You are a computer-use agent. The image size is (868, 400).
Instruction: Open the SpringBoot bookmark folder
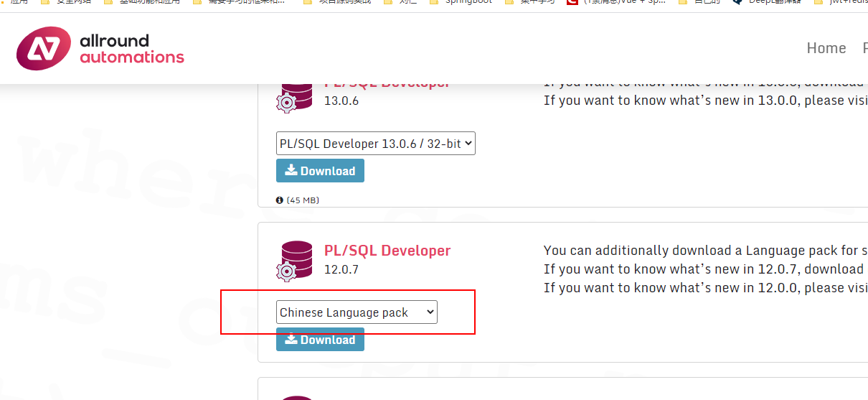pyautogui.click(x=463, y=2)
